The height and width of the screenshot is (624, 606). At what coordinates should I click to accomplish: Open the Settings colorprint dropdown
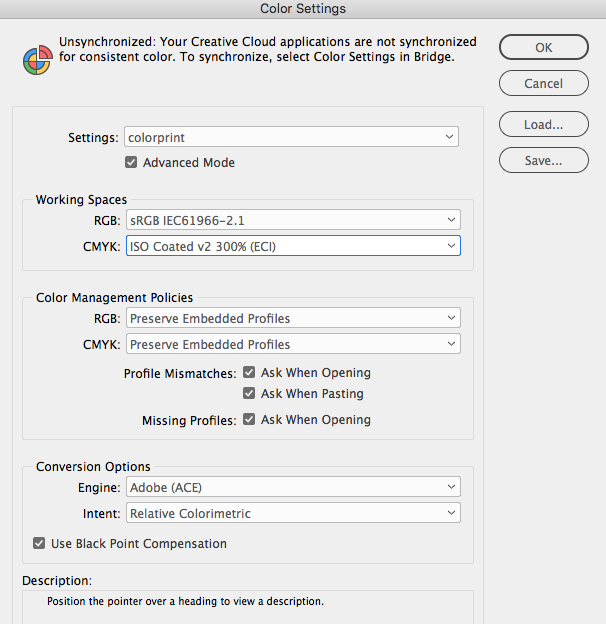pos(291,137)
